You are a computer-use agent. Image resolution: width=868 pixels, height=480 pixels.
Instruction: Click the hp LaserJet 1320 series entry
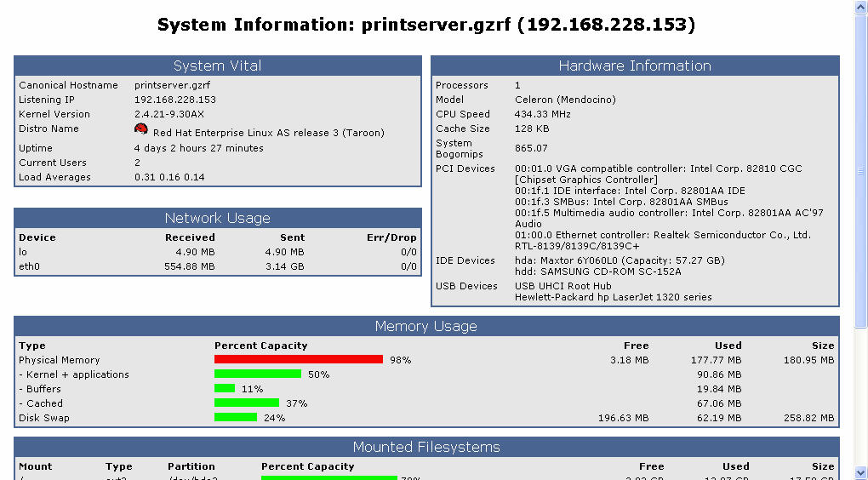click(613, 297)
